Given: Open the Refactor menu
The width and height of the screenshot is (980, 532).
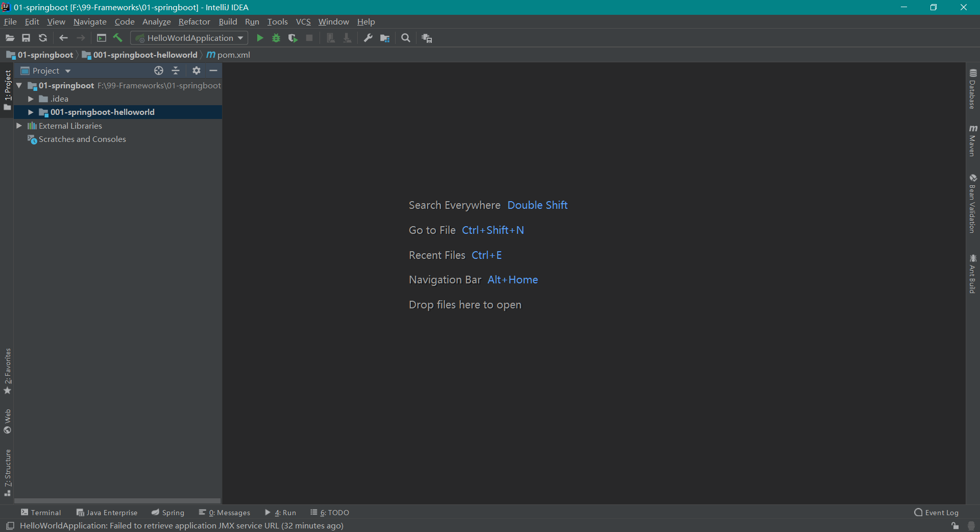Looking at the screenshot, I should point(194,21).
